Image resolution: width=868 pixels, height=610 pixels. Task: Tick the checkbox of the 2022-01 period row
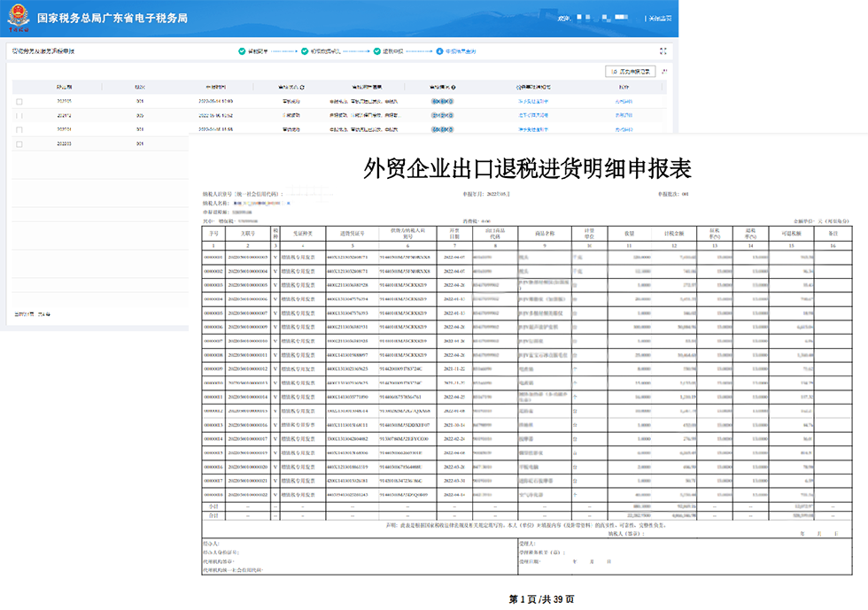19,129
